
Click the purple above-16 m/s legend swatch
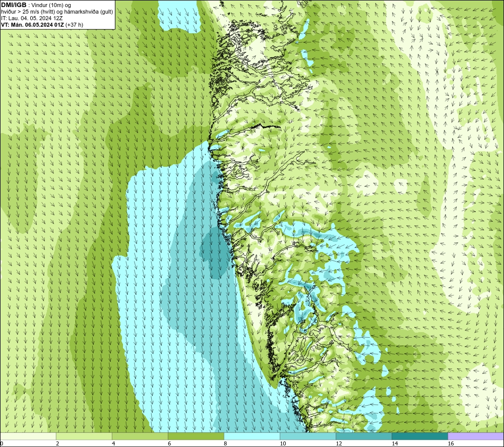475,436
